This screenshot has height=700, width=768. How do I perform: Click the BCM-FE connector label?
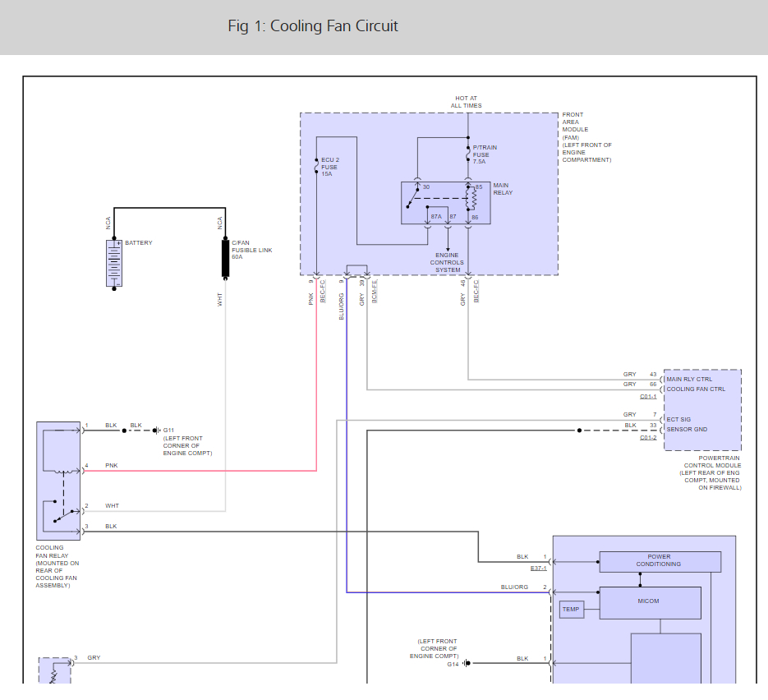coord(375,292)
